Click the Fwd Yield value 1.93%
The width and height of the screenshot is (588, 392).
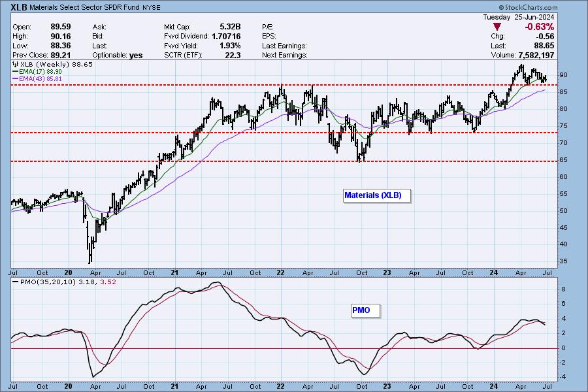[230, 46]
